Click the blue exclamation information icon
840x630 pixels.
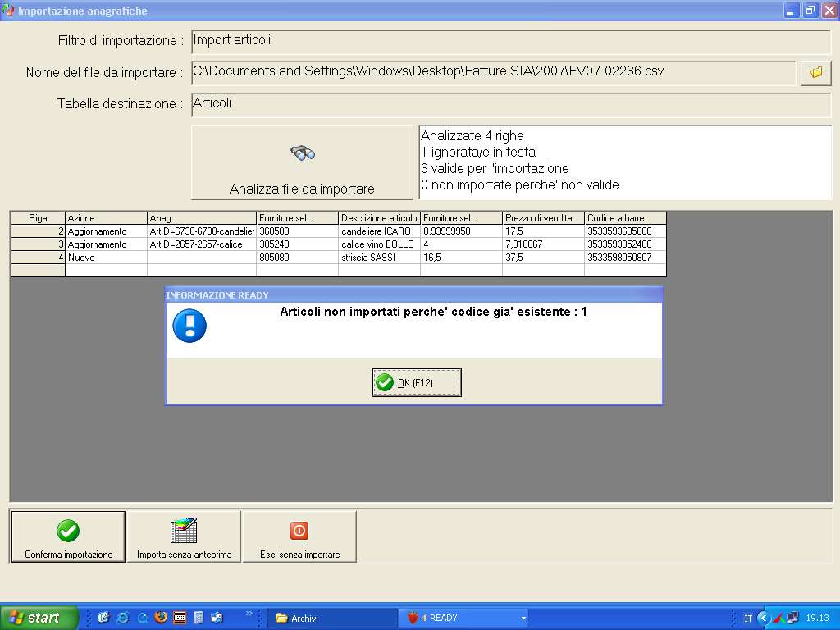coord(189,326)
